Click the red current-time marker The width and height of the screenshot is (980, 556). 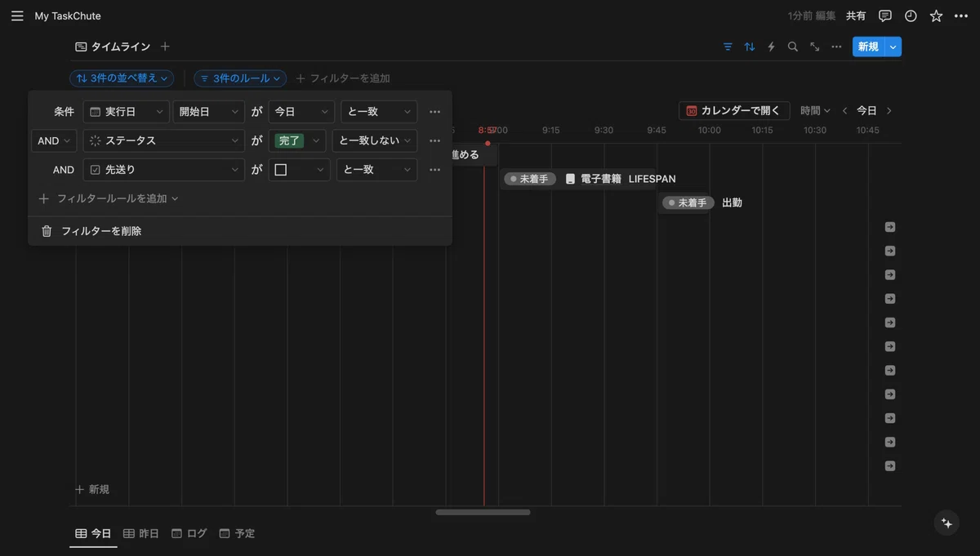[488, 142]
